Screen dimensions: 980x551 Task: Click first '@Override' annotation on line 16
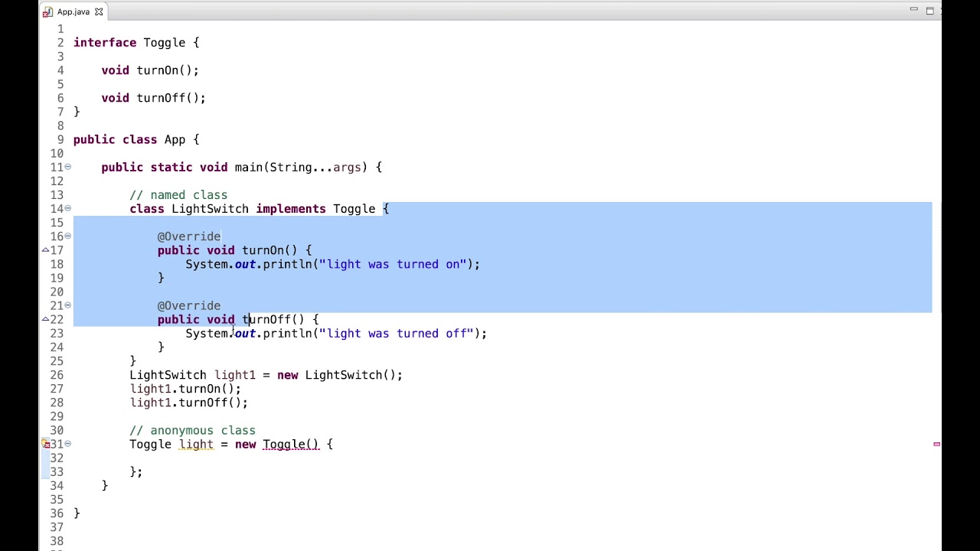pyautogui.click(x=189, y=236)
